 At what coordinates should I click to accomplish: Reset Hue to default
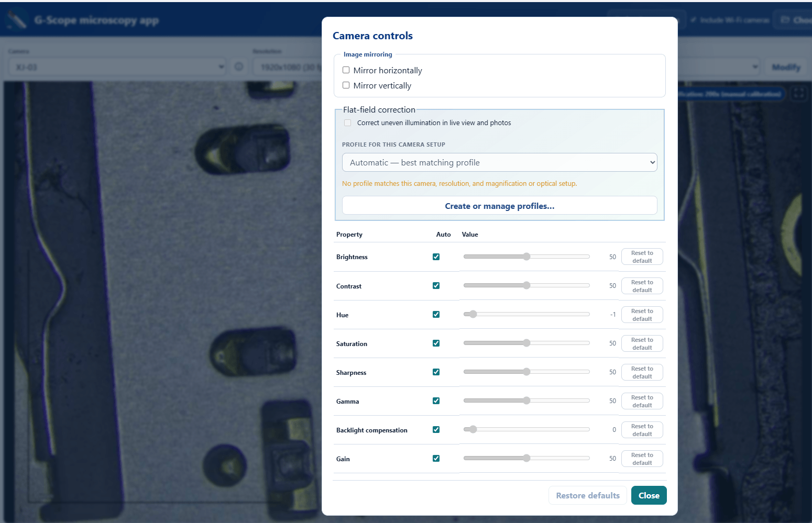pyautogui.click(x=642, y=315)
